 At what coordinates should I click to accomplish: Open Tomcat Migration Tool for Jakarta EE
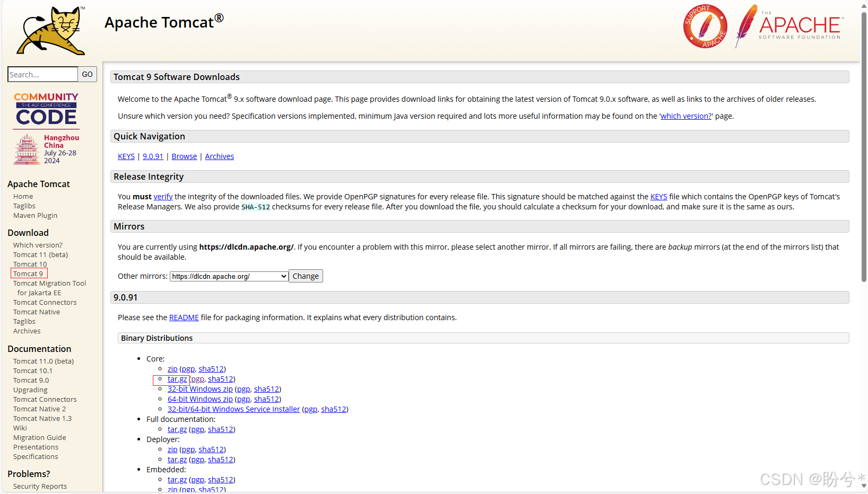(49, 288)
